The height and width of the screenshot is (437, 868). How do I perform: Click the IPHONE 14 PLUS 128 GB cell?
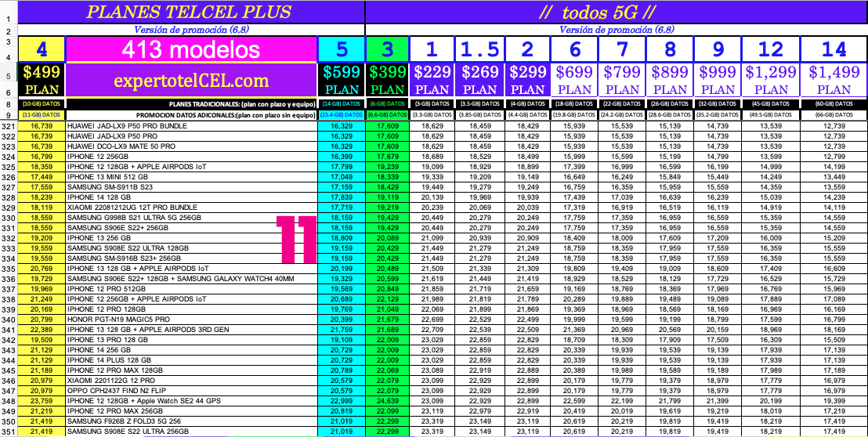[191, 359]
